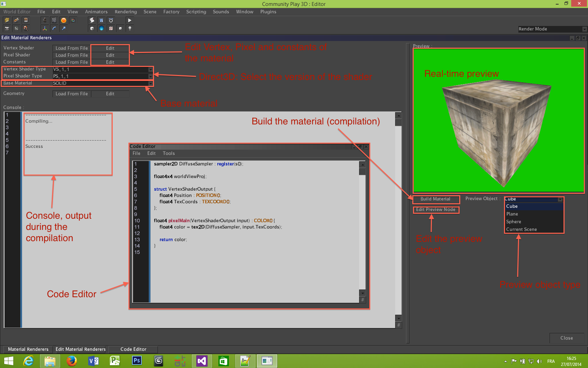Screen dimensions: 588x368
Task: Open the Vertex Shader Type dropdown
Action: (x=150, y=69)
